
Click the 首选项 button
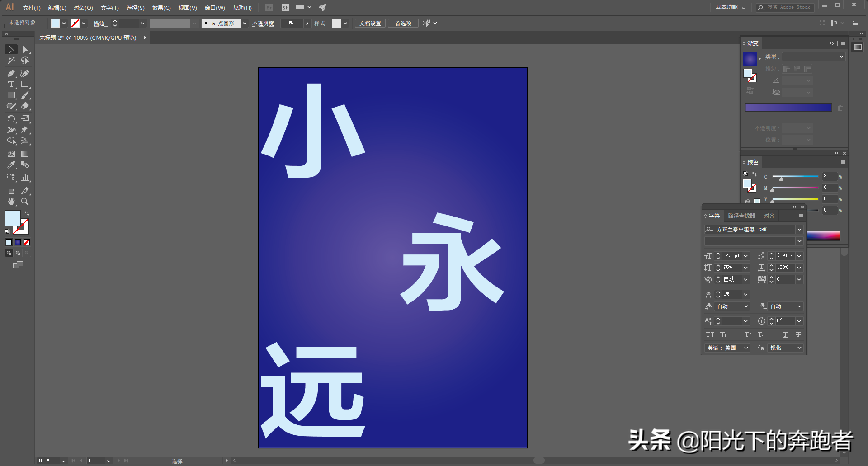point(403,24)
